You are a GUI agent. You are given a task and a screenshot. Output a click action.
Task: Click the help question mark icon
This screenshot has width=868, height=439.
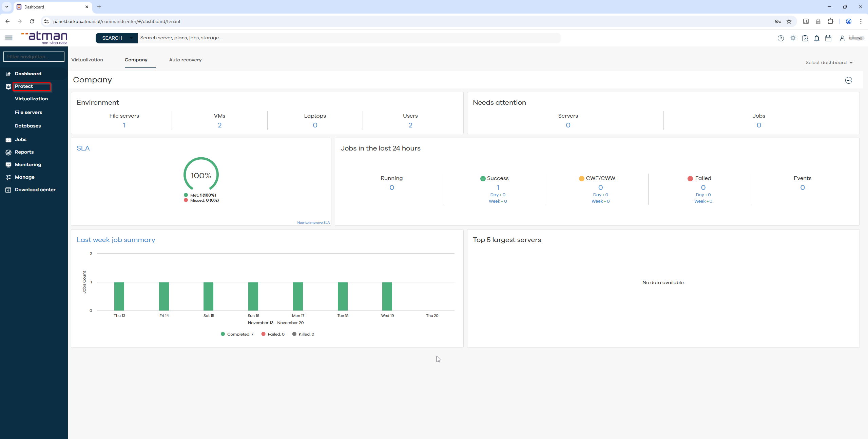(x=780, y=38)
